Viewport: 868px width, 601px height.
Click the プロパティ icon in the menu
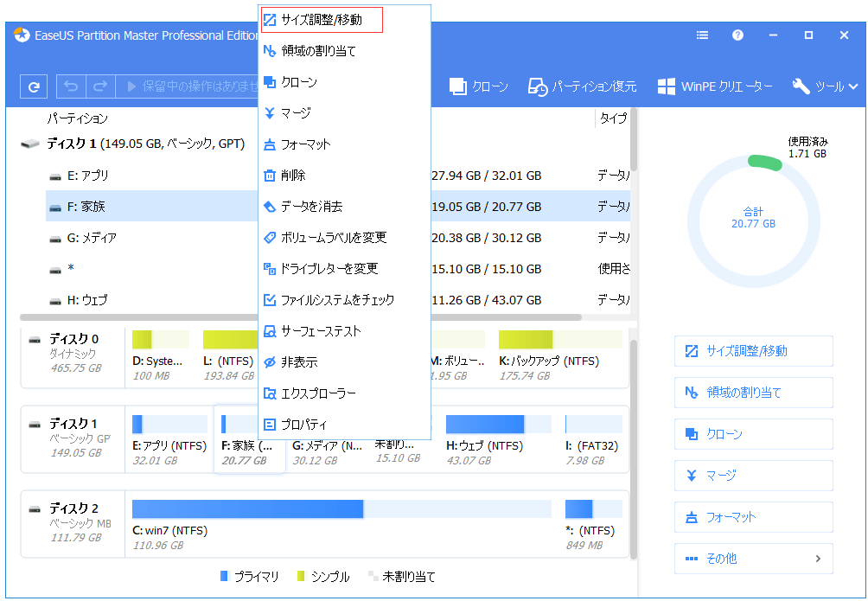point(270,425)
